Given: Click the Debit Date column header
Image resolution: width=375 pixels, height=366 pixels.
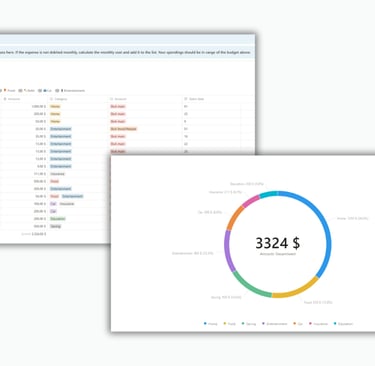Looking at the screenshot, I should 194,99.
